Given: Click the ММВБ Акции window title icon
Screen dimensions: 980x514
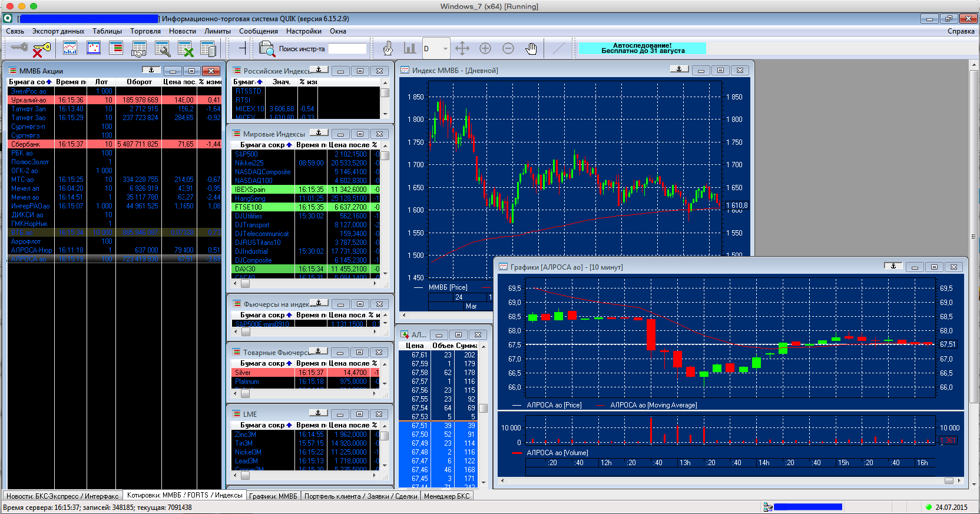Looking at the screenshot, I should [12, 71].
